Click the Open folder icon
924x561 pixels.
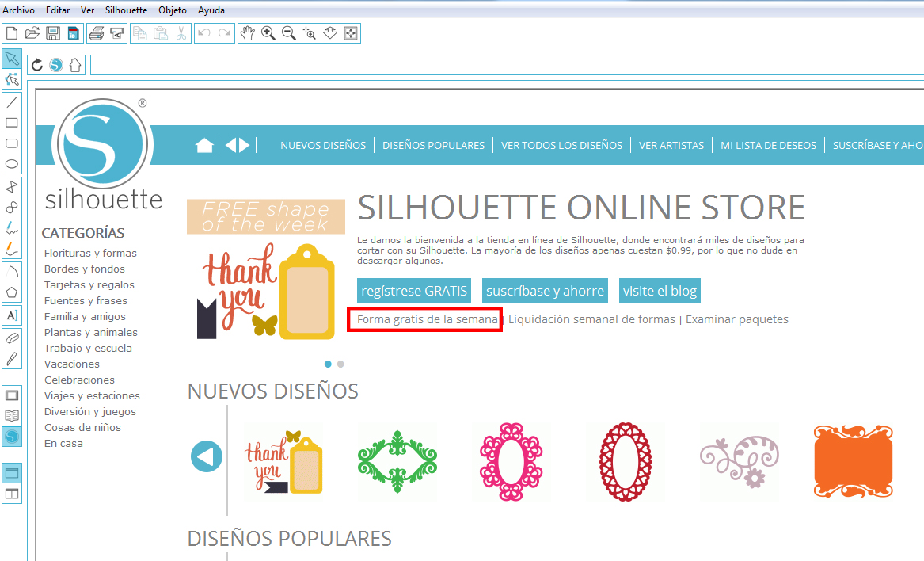pos(32,33)
